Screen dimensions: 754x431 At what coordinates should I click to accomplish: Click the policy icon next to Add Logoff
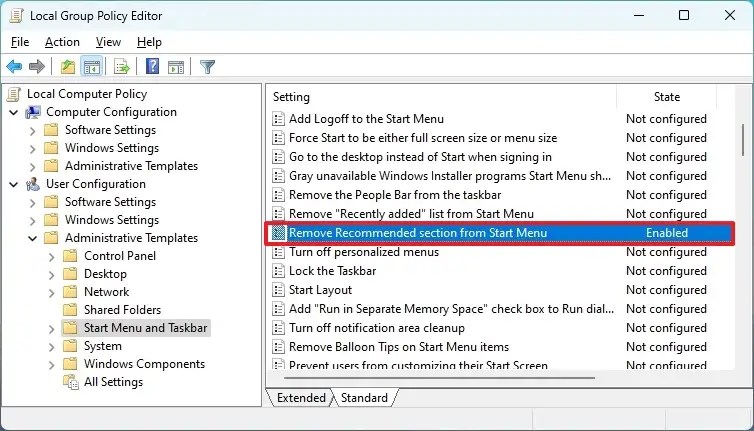click(x=278, y=119)
